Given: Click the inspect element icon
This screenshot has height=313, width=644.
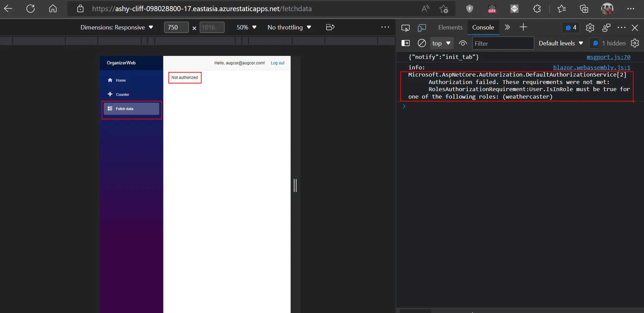Looking at the screenshot, I should coord(405,28).
